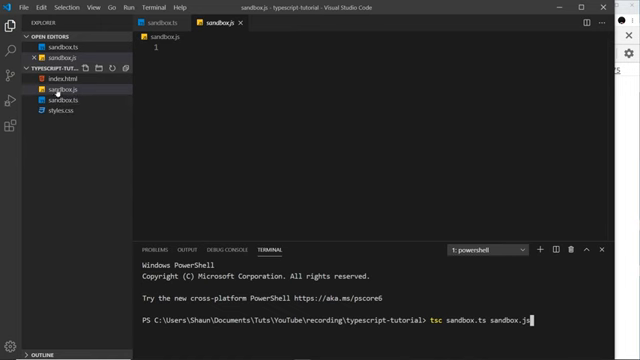Open editor More Actions ellipsis menu
Screen dimensions: 640x360
[602, 23]
